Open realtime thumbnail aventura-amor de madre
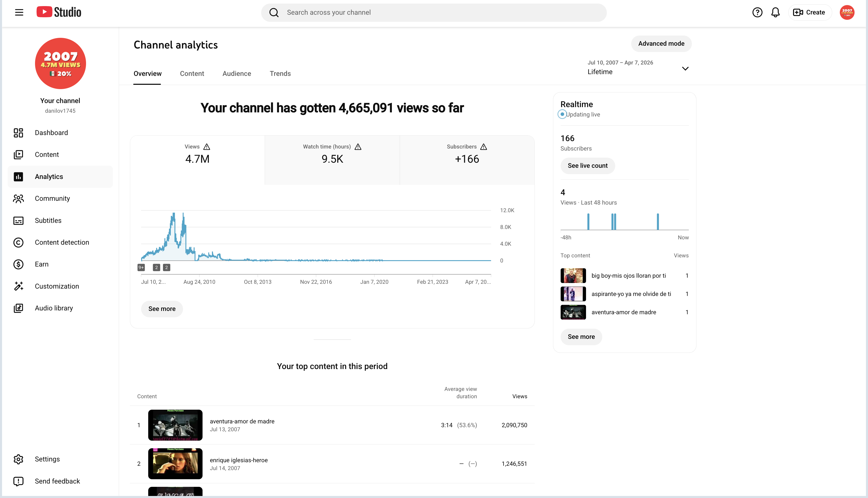This screenshot has width=868, height=498. (573, 312)
